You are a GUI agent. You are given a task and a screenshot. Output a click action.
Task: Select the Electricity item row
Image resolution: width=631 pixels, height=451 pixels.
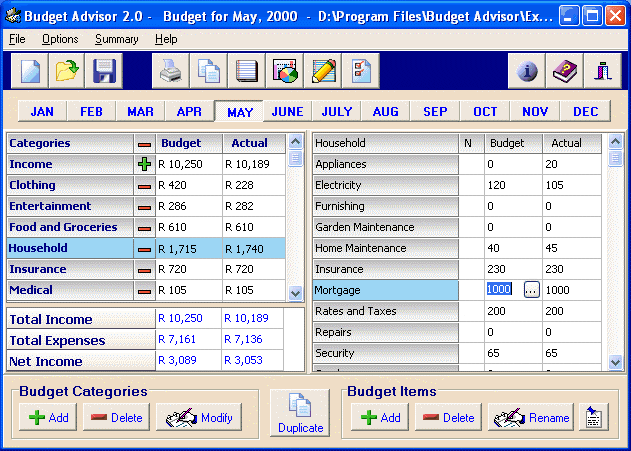[x=386, y=185]
